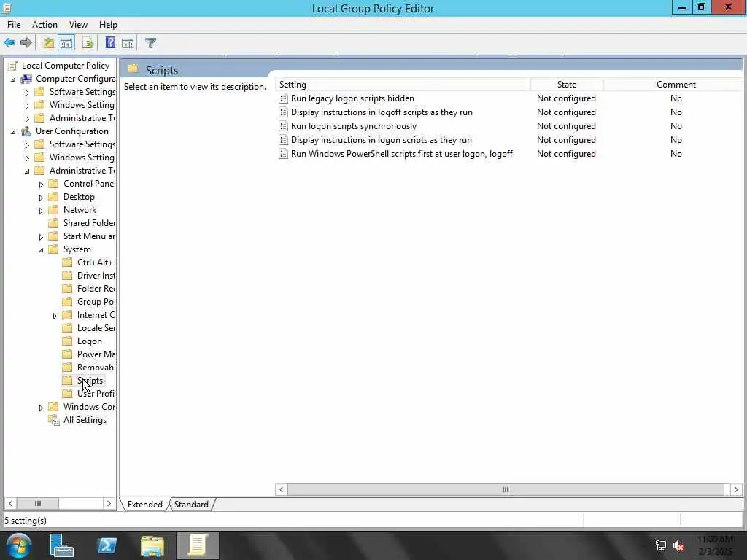Image resolution: width=747 pixels, height=560 pixels.
Task: Collapse the User Configuration node
Action: tap(13, 131)
